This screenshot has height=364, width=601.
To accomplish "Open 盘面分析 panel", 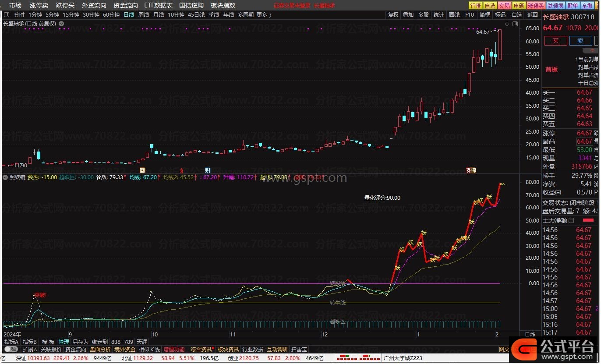I will (100, 350).
